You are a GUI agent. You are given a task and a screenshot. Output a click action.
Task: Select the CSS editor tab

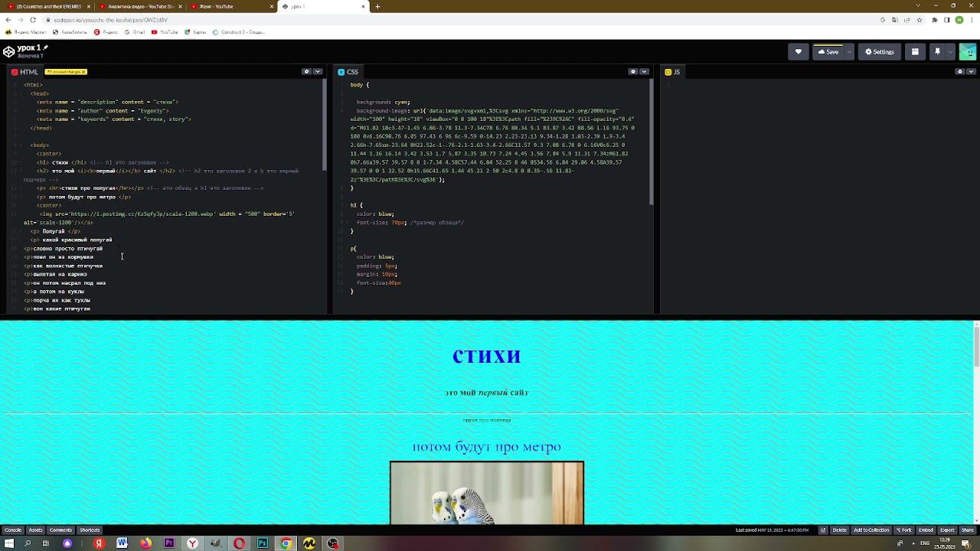point(348,72)
